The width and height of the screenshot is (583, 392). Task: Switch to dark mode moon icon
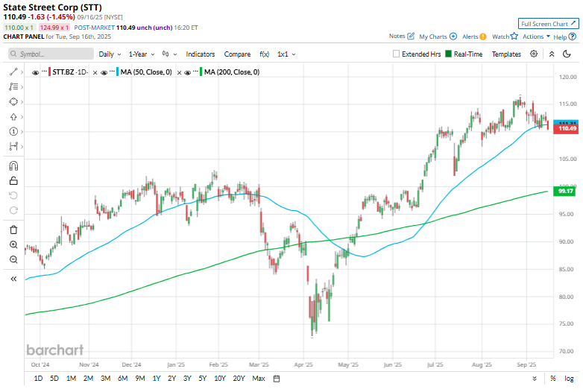pos(567,54)
